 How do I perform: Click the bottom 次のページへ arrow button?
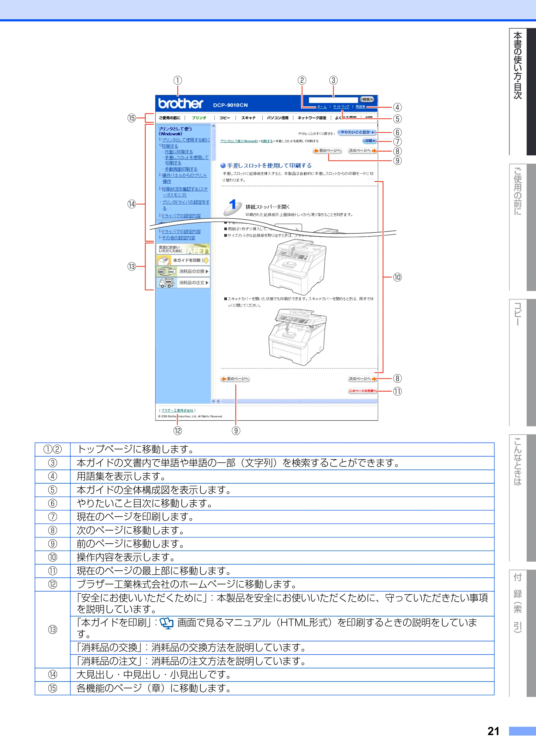[362, 379]
